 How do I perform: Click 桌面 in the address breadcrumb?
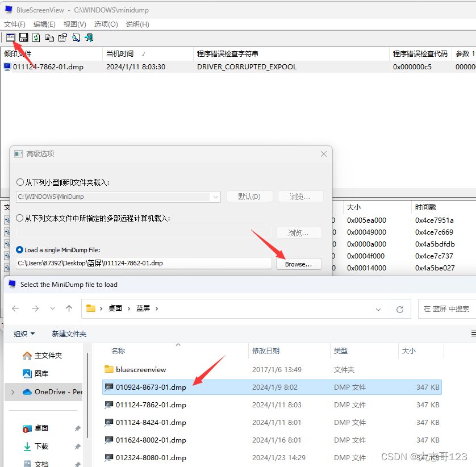tap(115, 308)
